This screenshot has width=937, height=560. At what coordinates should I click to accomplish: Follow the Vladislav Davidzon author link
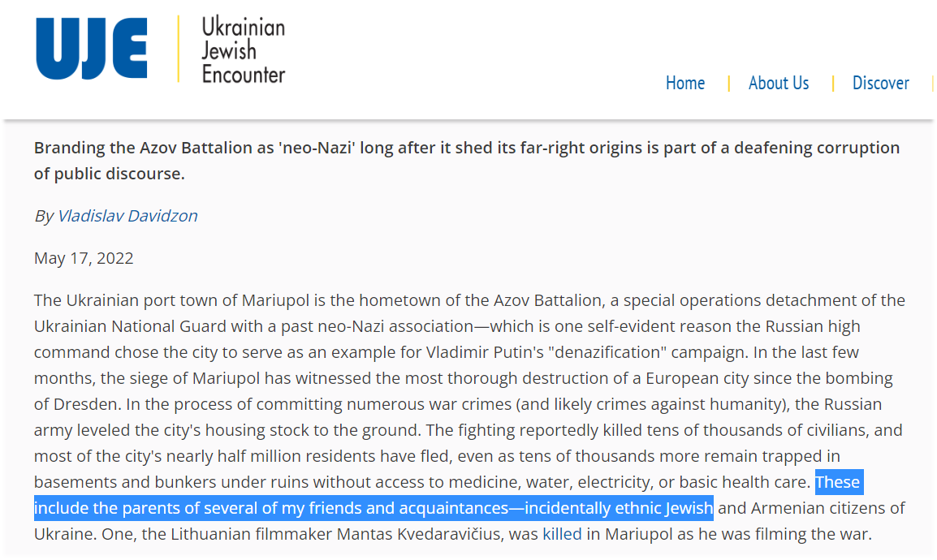(x=127, y=216)
